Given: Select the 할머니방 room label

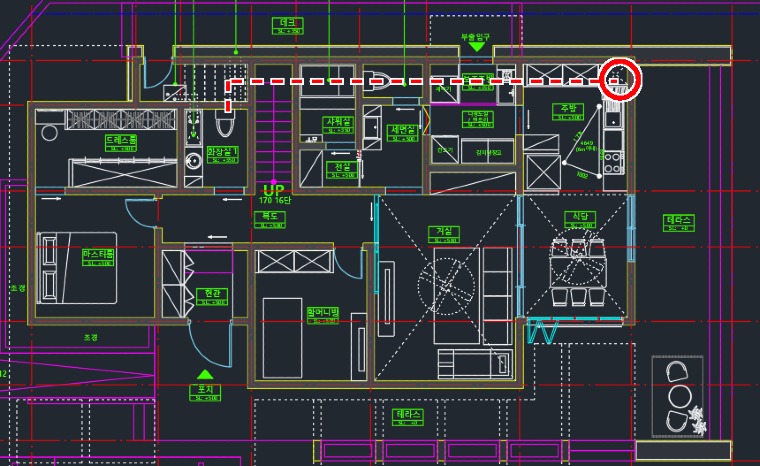Looking at the screenshot, I should [322, 314].
